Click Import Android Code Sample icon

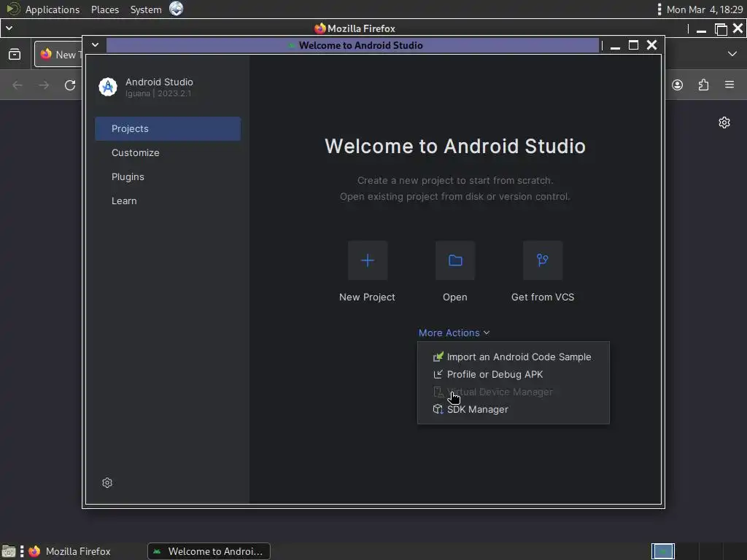click(x=438, y=357)
